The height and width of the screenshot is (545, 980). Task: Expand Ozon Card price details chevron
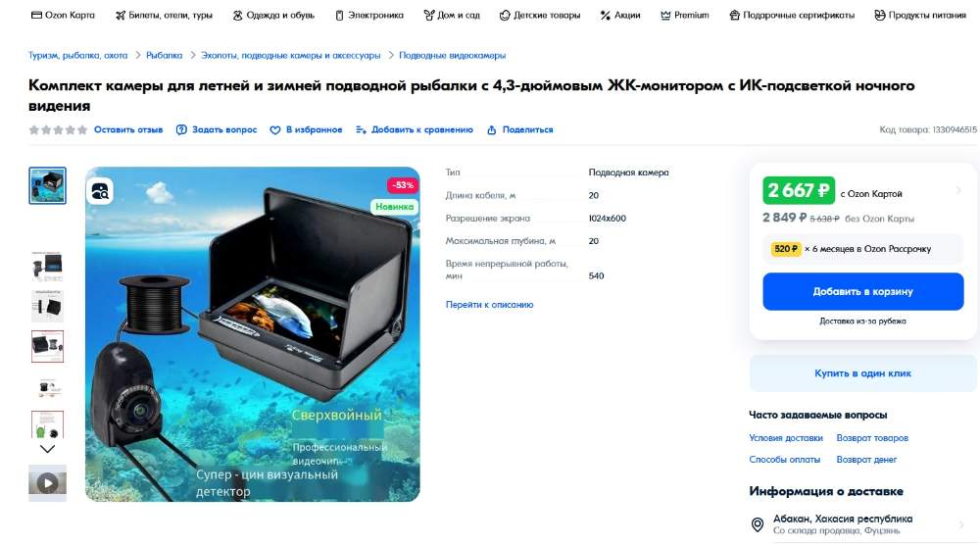(958, 190)
